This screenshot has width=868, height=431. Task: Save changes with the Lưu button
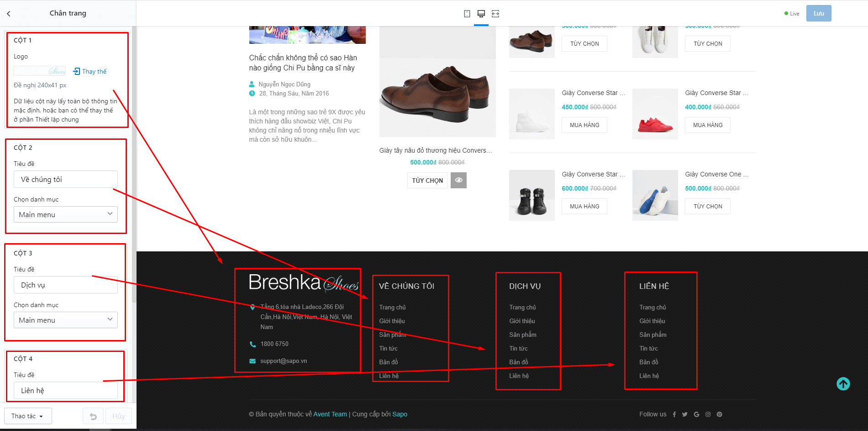point(819,13)
